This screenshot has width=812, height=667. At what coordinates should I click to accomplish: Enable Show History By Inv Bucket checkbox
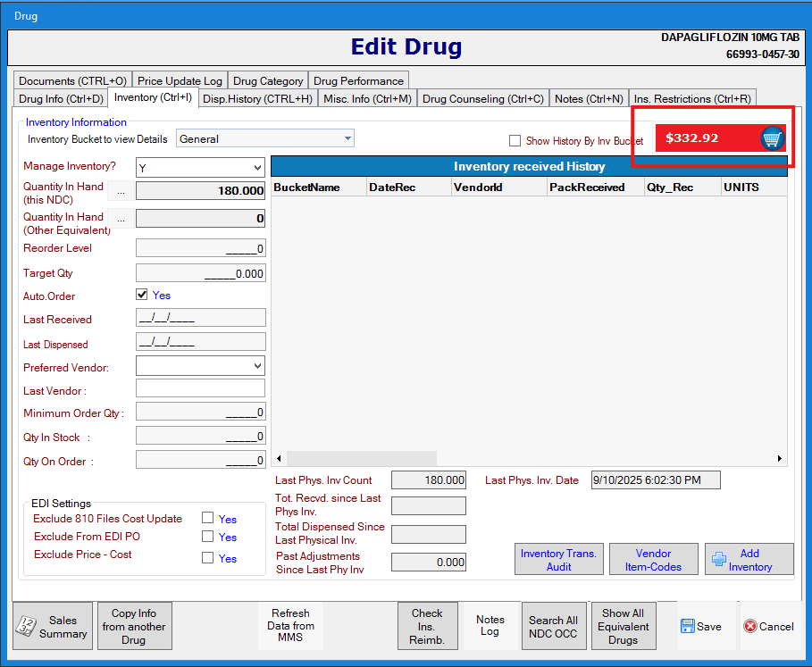pos(515,141)
